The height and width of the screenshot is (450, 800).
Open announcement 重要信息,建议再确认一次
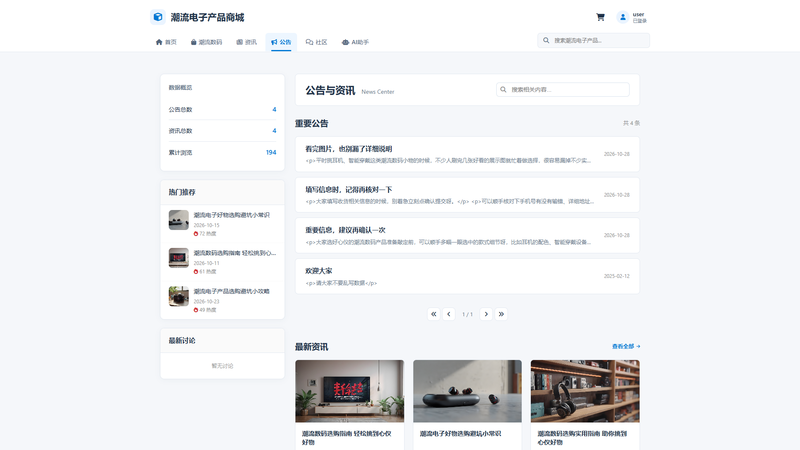coord(467,236)
